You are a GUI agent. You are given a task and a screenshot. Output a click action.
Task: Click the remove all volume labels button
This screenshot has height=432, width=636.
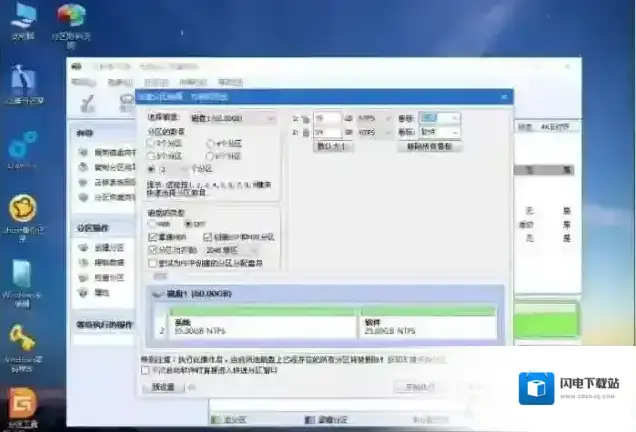(x=429, y=146)
